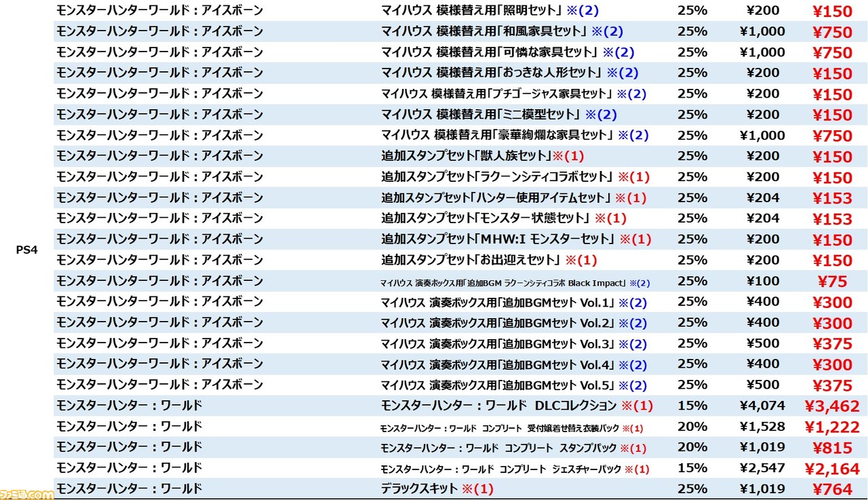The image size is (868, 500).
Task: Click the ¥100 original price
Action: (763, 280)
